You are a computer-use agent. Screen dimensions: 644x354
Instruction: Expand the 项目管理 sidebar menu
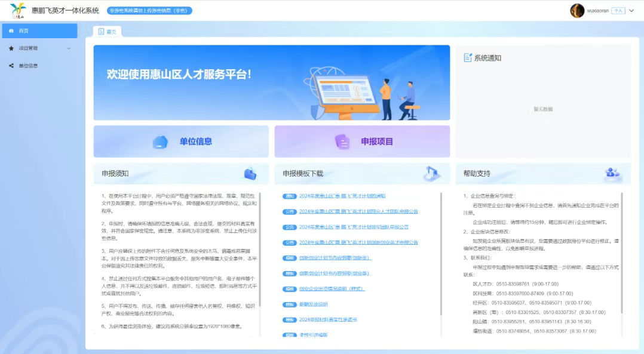[x=39, y=48]
